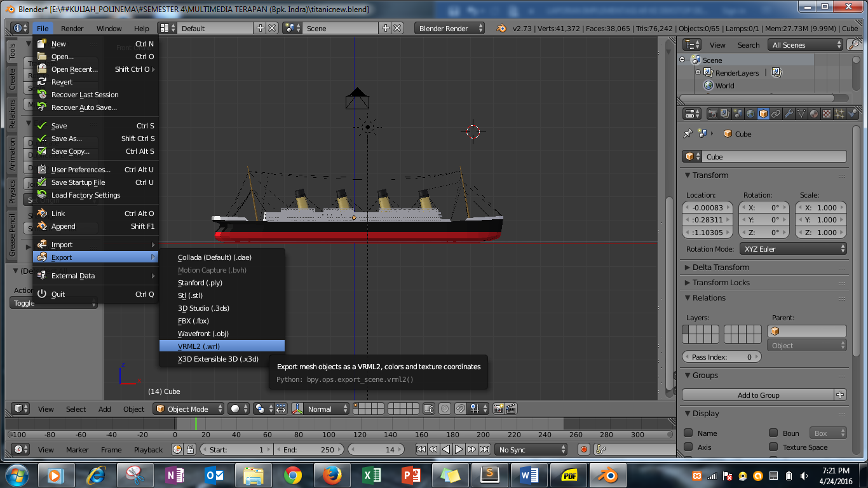This screenshot has width=868, height=488.
Task: Jump to the end frame in timeline
Action: coord(484,449)
